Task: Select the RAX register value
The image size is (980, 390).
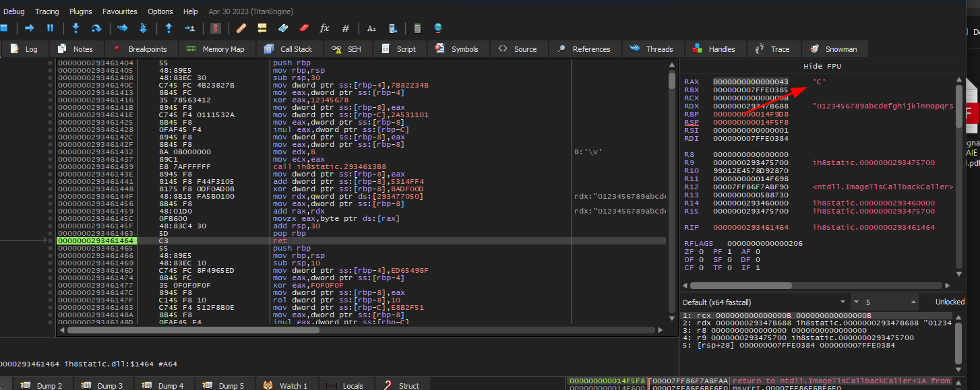Action: click(x=750, y=82)
